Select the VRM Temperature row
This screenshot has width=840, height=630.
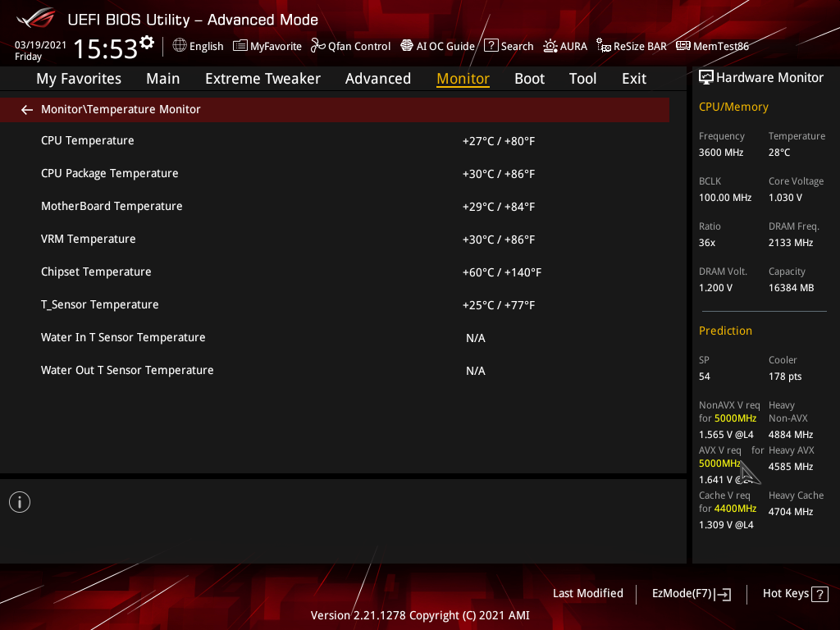[335, 239]
